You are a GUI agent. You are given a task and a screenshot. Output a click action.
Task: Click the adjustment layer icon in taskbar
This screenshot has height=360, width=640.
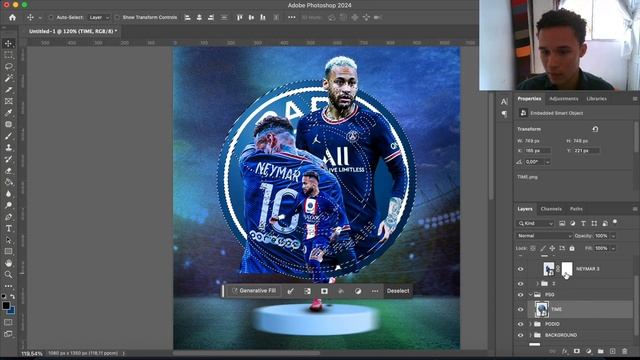358,291
